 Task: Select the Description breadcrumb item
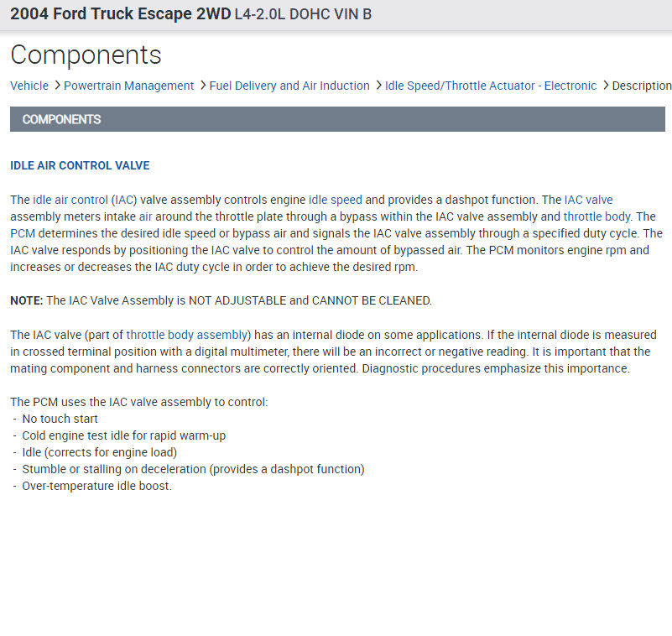click(x=641, y=86)
